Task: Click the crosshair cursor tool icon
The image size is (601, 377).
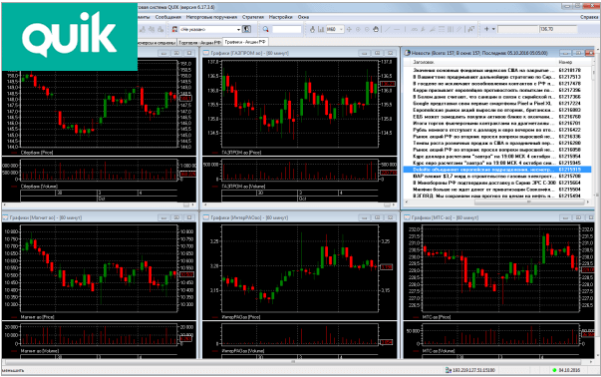Action: tap(349, 29)
